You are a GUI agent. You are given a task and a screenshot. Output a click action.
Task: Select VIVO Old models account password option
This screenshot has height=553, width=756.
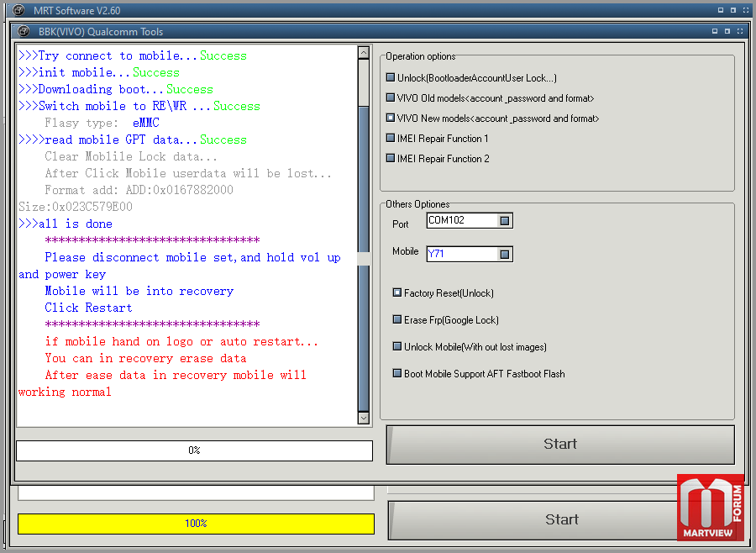coord(391,98)
